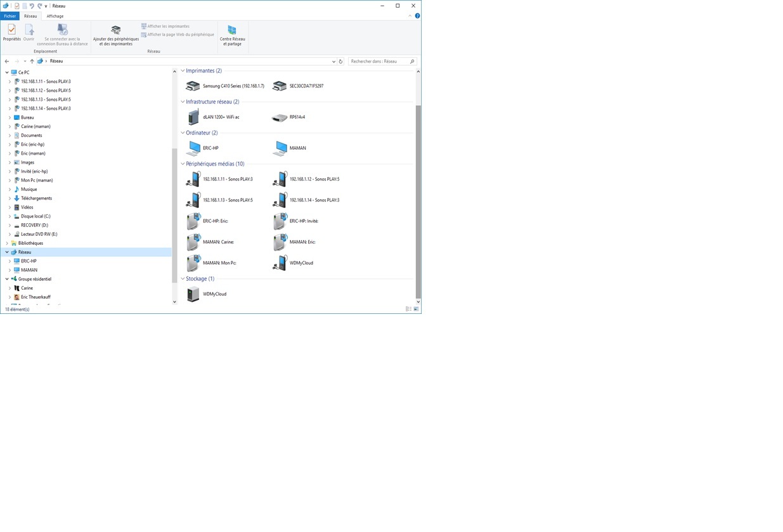Viewport: 783px width, 532px height.
Task: Navigate back with the back arrow
Action: pyautogui.click(x=7, y=62)
